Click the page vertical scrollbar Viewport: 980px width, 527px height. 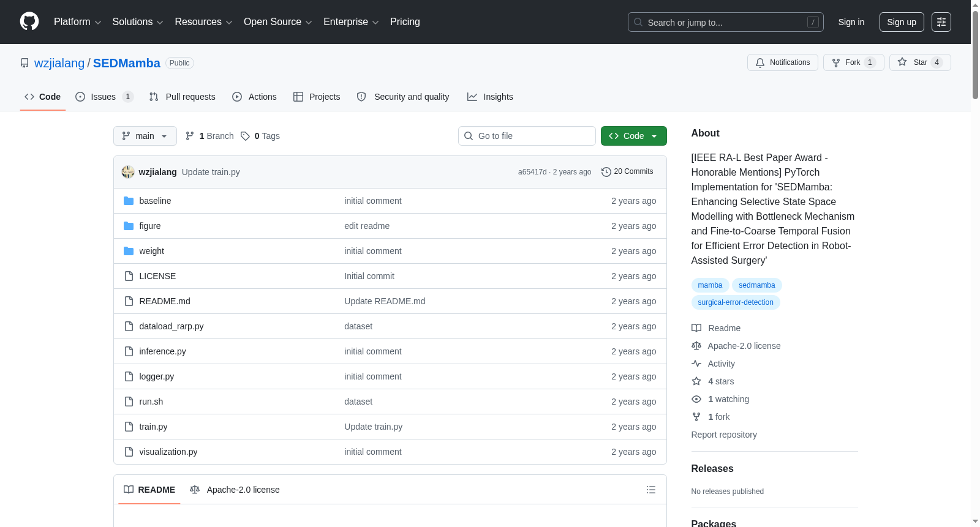coord(975,55)
